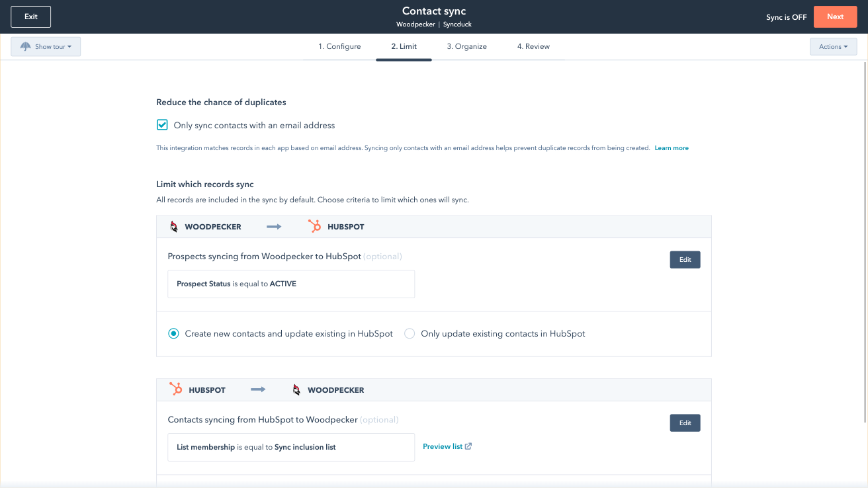Open the Actions dropdown menu

tap(833, 47)
